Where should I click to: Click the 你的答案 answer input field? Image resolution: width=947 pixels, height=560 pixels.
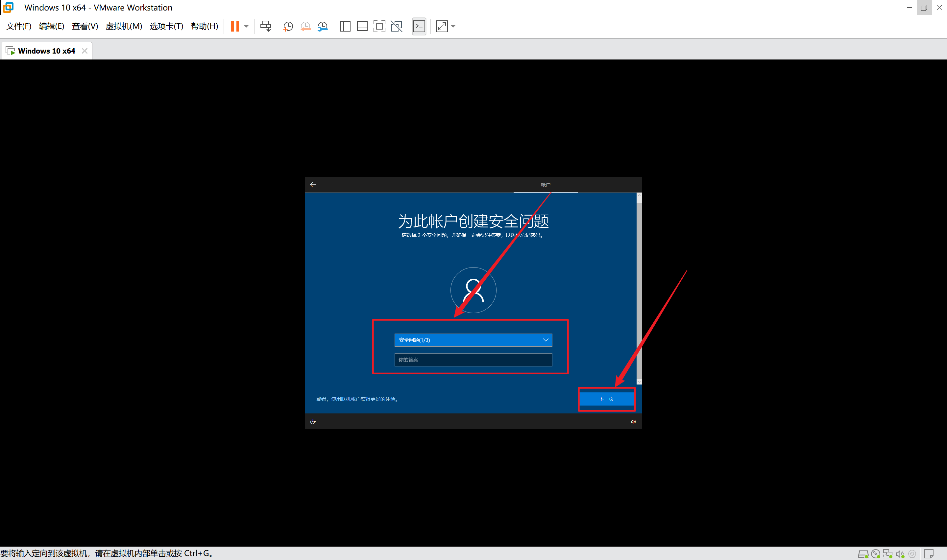(473, 360)
